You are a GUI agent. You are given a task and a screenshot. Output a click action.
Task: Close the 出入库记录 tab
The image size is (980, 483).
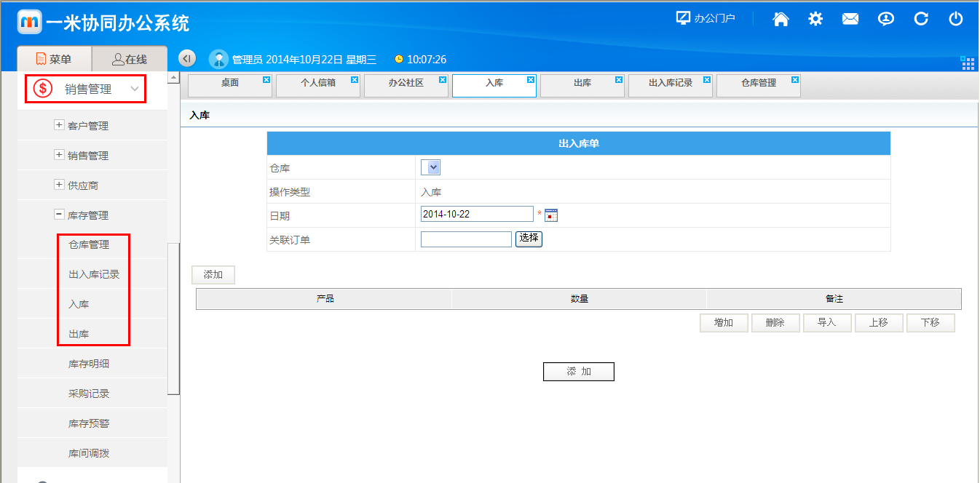click(x=707, y=79)
